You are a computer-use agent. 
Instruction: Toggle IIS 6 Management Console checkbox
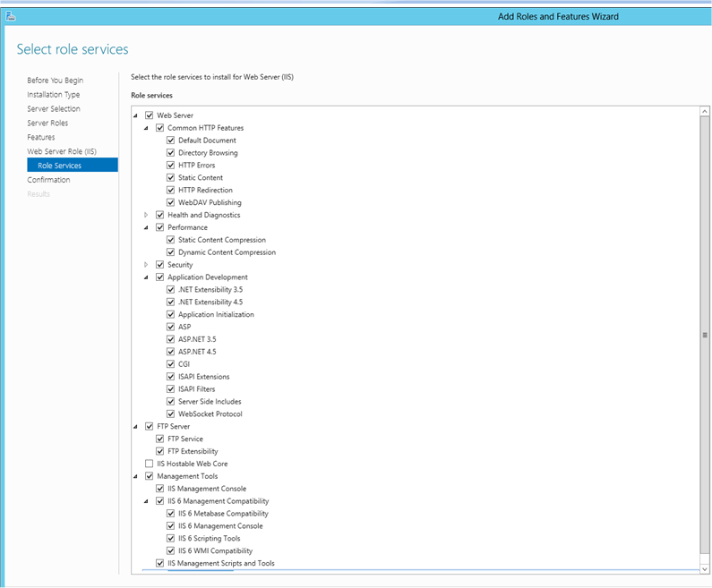click(x=171, y=525)
